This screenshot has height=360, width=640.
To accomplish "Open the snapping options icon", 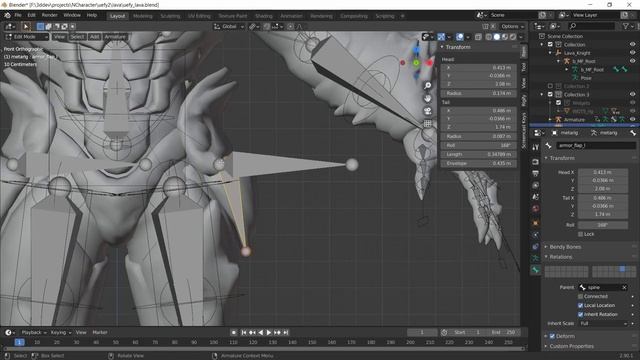I will click(x=278, y=27).
